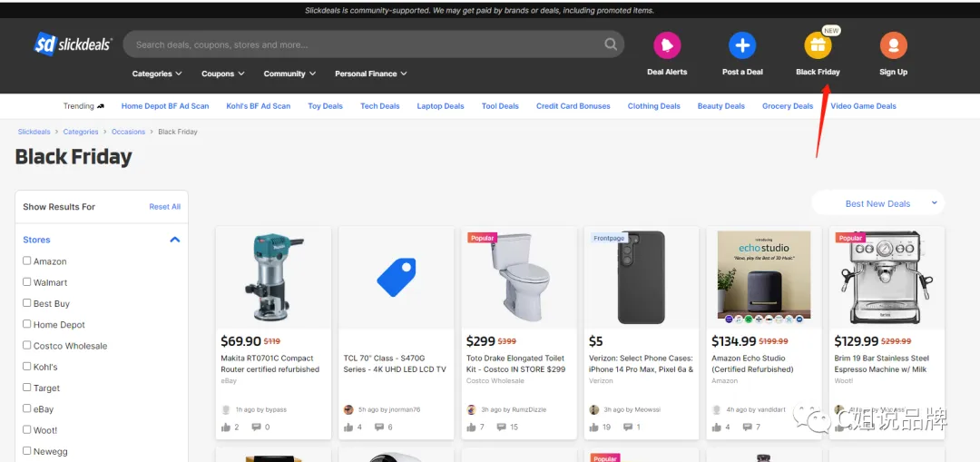The width and height of the screenshot is (980, 462).
Task: Click the Makita router product image
Action: [x=274, y=277]
